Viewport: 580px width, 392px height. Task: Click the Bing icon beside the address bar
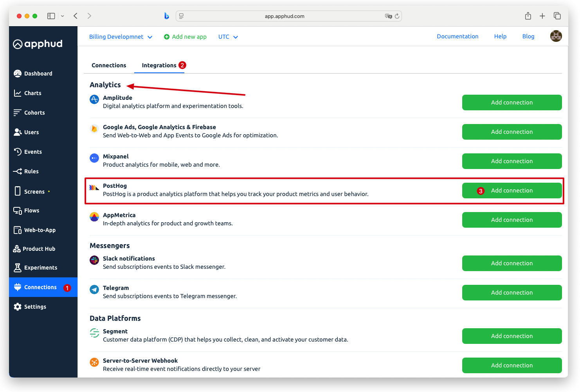pyautogui.click(x=166, y=16)
